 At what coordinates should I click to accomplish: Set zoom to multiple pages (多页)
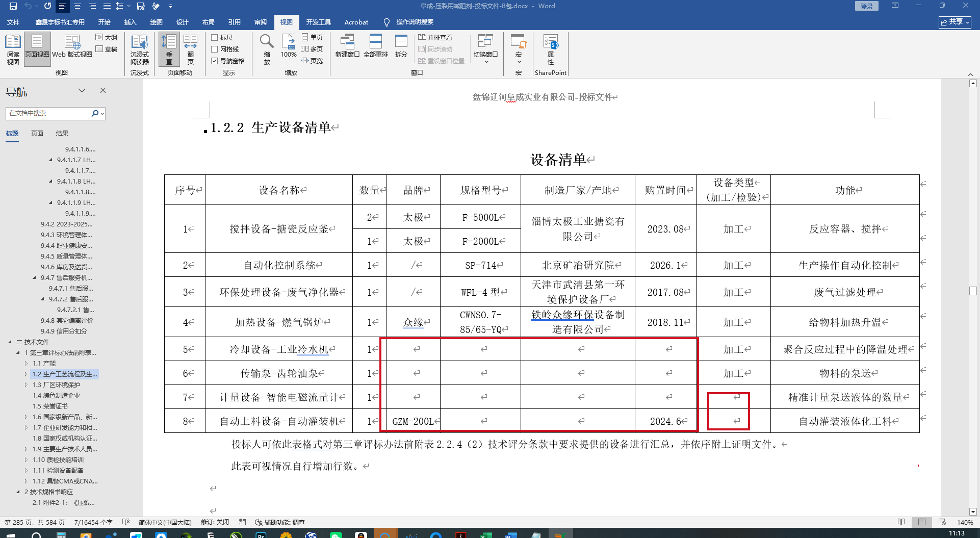pyautogui.click(x=312, y=49)
